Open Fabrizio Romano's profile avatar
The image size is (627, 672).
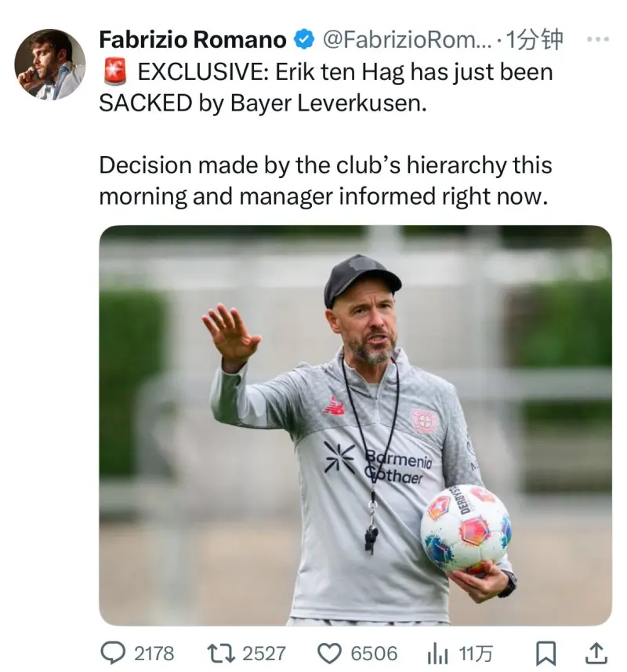pyautogui.click(x=49, y=64)
